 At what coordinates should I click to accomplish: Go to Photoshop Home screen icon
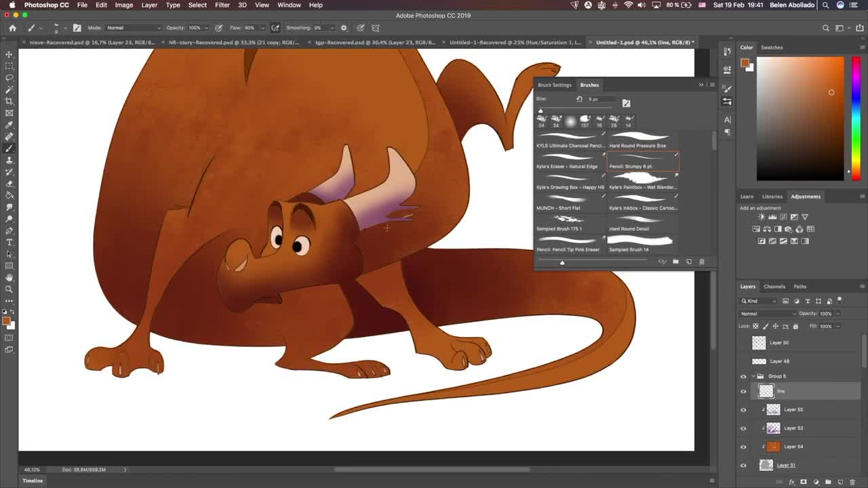12,28
